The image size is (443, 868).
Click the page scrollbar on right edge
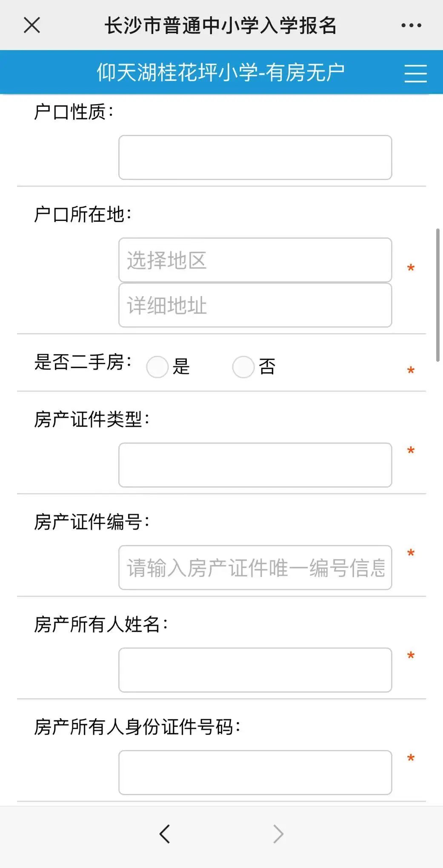438,295
